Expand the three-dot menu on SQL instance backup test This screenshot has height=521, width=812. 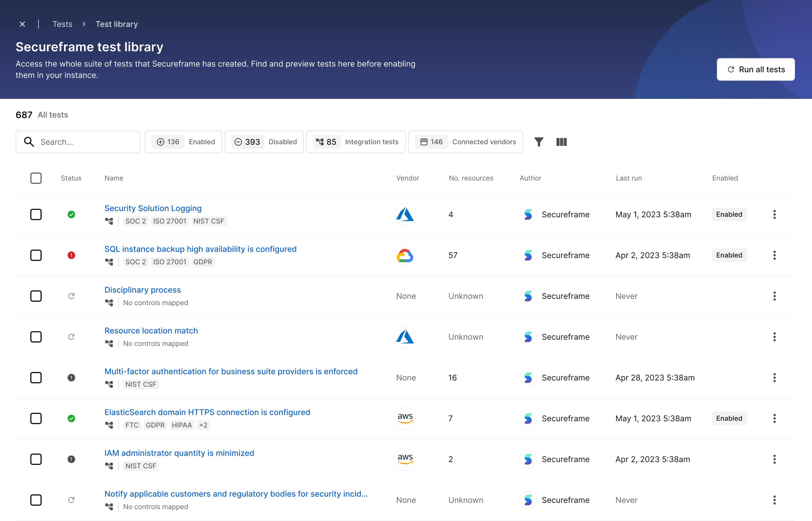[774, 255]
